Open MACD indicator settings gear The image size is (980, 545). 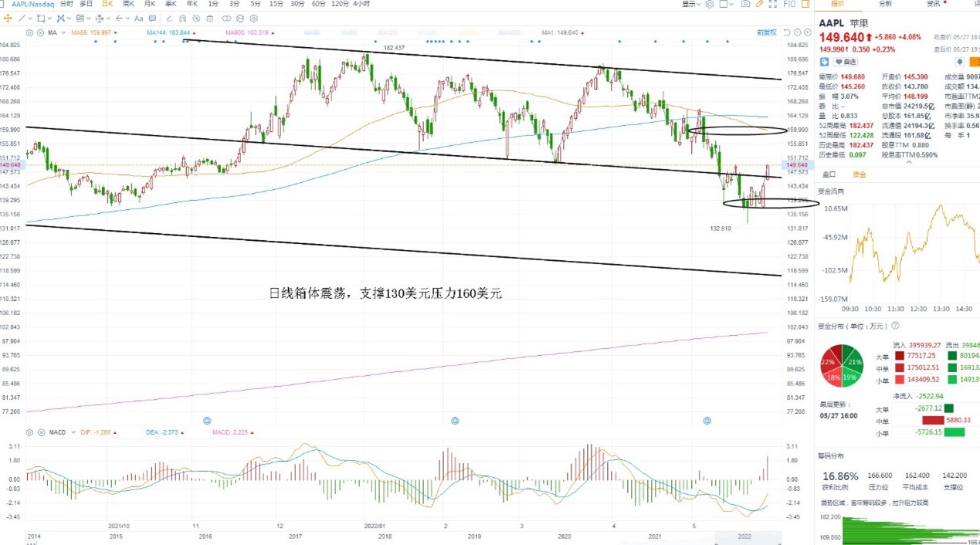point(29,432)
